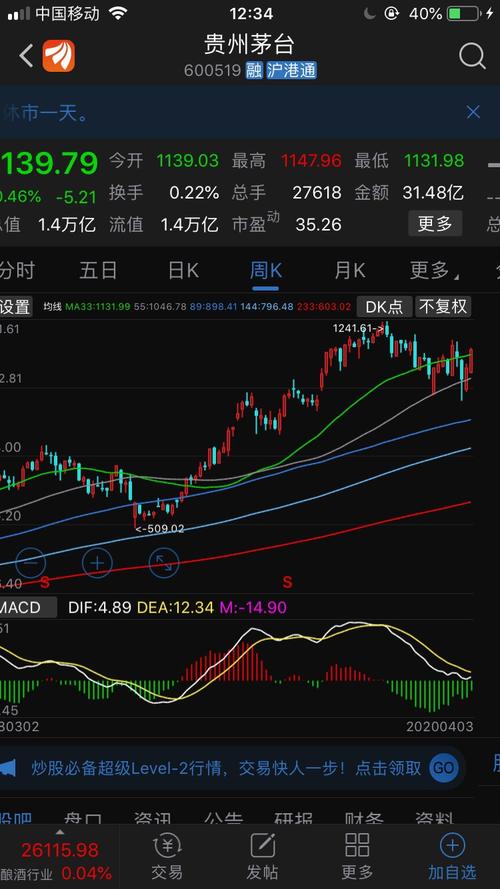Tap the 流值 1.4万亿 value
Screen dimensions: 500x889
click(189, 225)
